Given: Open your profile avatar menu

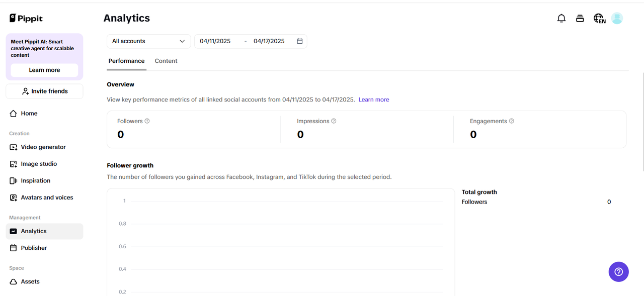Looking at the screenshot, I should coord(617,18).
